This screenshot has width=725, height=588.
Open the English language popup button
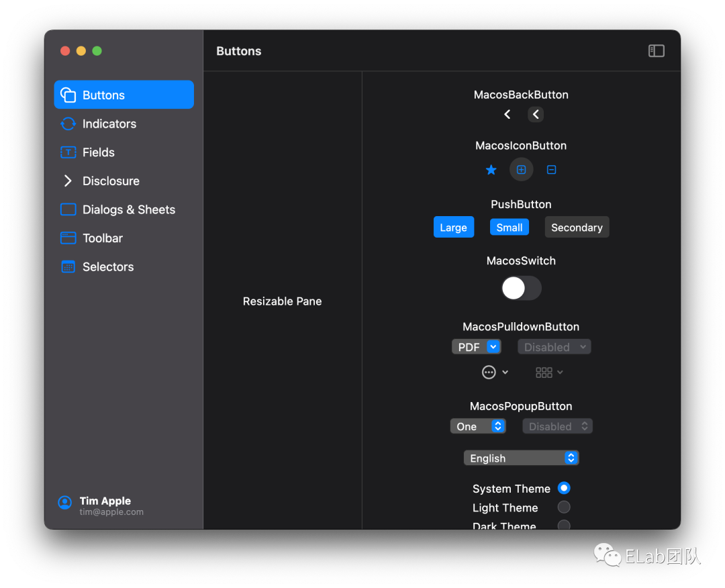pos(521,458)
